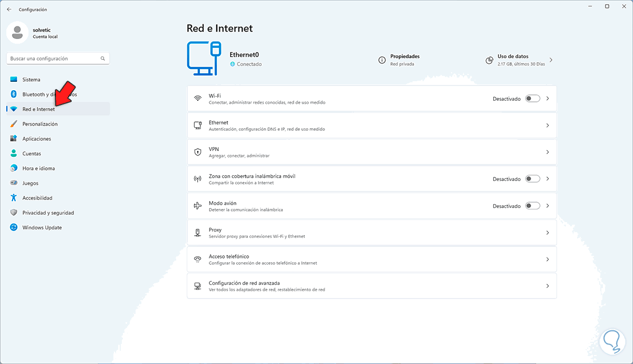The image size is (633, 364).
Task: Click the solvetic user avatar icon
Action: tap(17, 33)
